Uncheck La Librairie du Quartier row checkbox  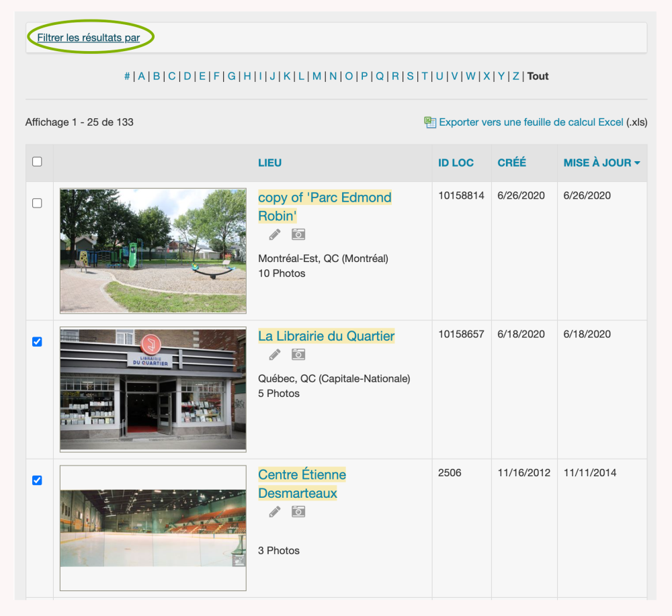tap(37, 341)
